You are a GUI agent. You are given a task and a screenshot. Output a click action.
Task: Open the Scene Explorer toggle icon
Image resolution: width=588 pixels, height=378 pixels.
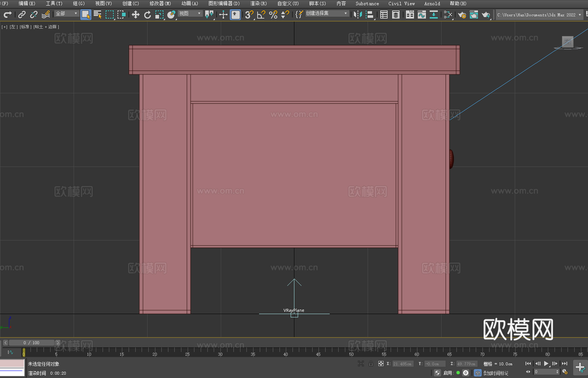pyautogui.click(x=384, y=14)
